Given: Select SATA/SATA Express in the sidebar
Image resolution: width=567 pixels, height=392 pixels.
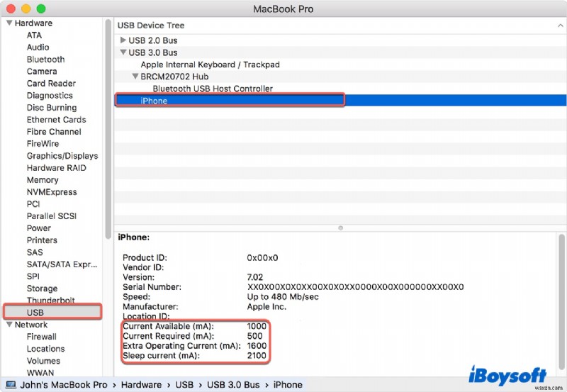Looking at the screenshot, I should 62,264.
